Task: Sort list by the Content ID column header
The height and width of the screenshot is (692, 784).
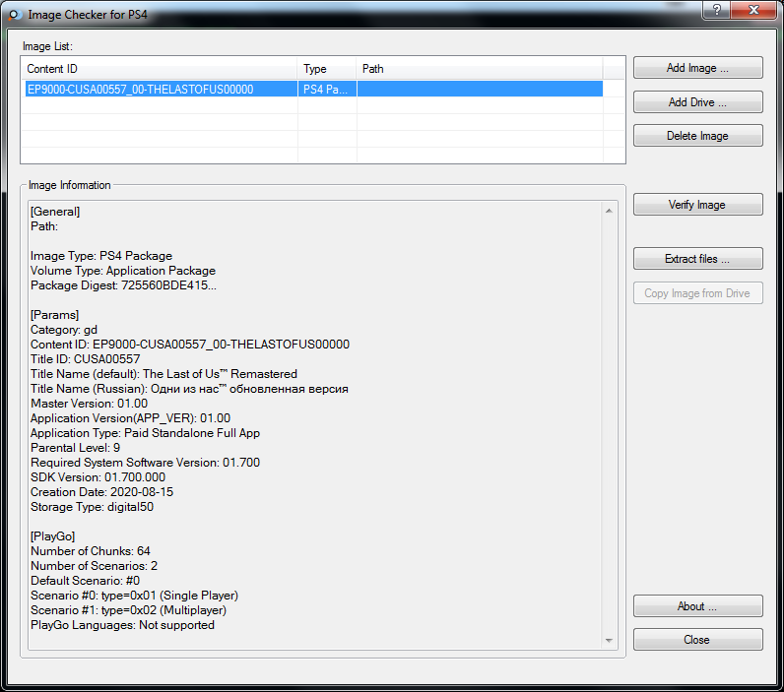Action: point(158,69)
